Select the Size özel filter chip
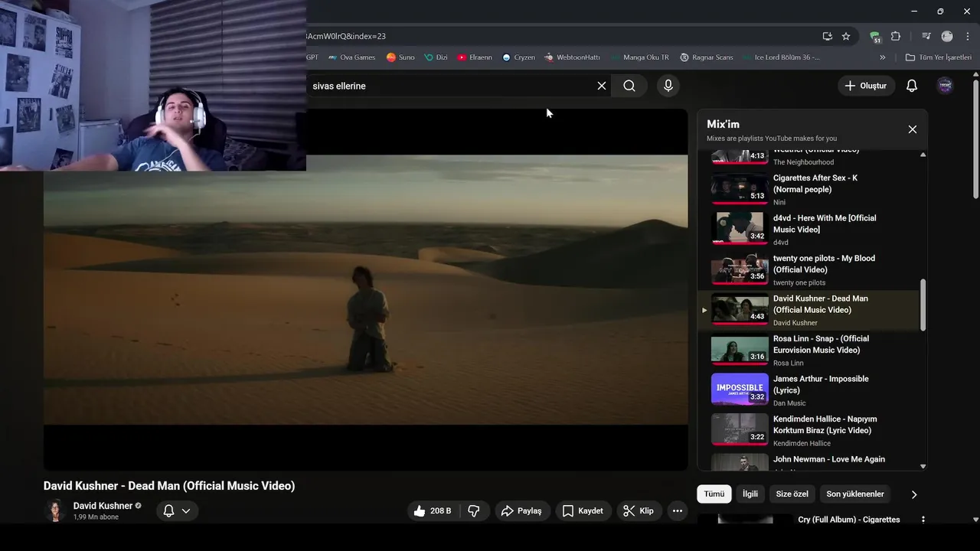This screenshot has width=980, height=551. click(x=791, y=494)
